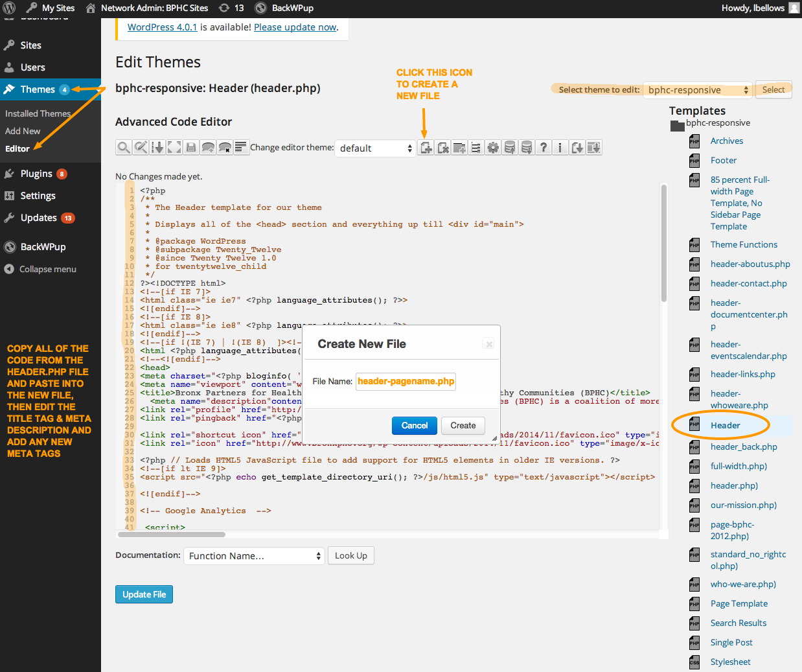Open the Settings menu in sidebar
Image resolution: width=802 pixels, height=672 pixels.
tap(38, 196)
